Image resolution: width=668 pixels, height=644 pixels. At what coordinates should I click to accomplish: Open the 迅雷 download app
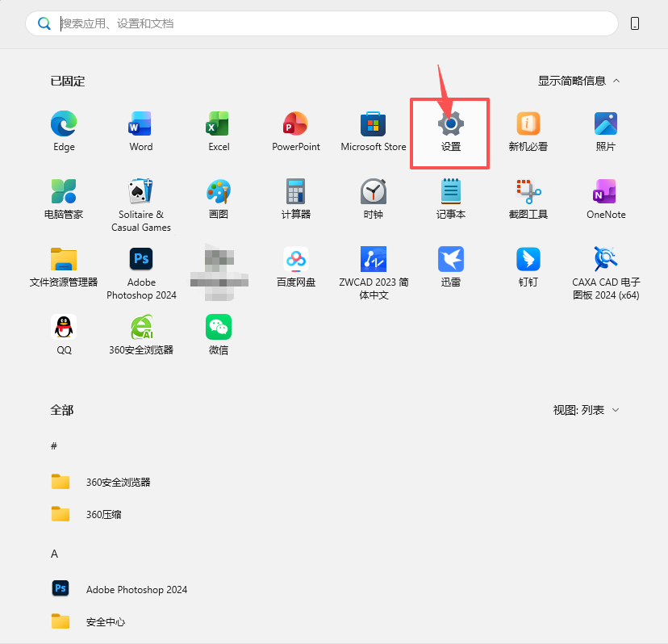click(x=451, y=267)
